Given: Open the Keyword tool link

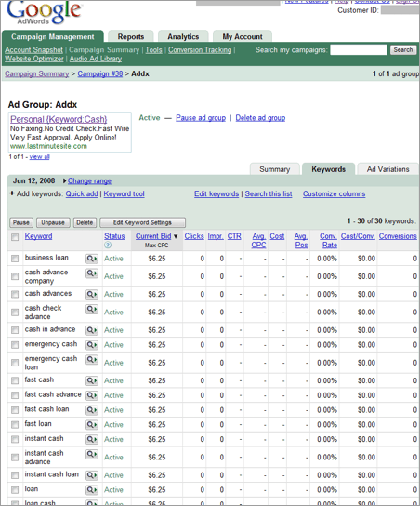Looking at the screenshot, I should (x=124, y=194).
